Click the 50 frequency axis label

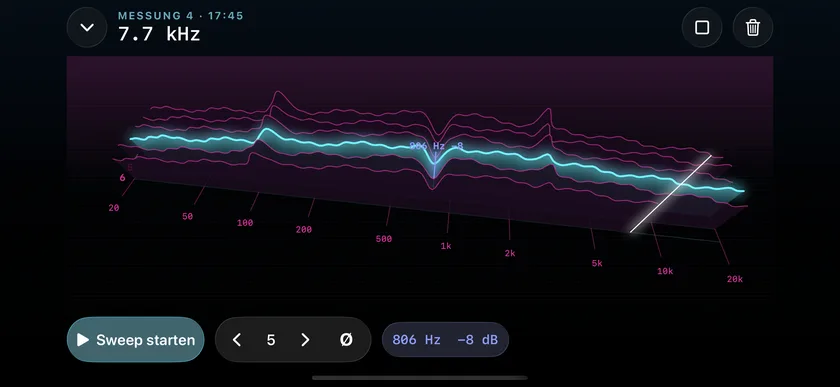click(187, 217)
